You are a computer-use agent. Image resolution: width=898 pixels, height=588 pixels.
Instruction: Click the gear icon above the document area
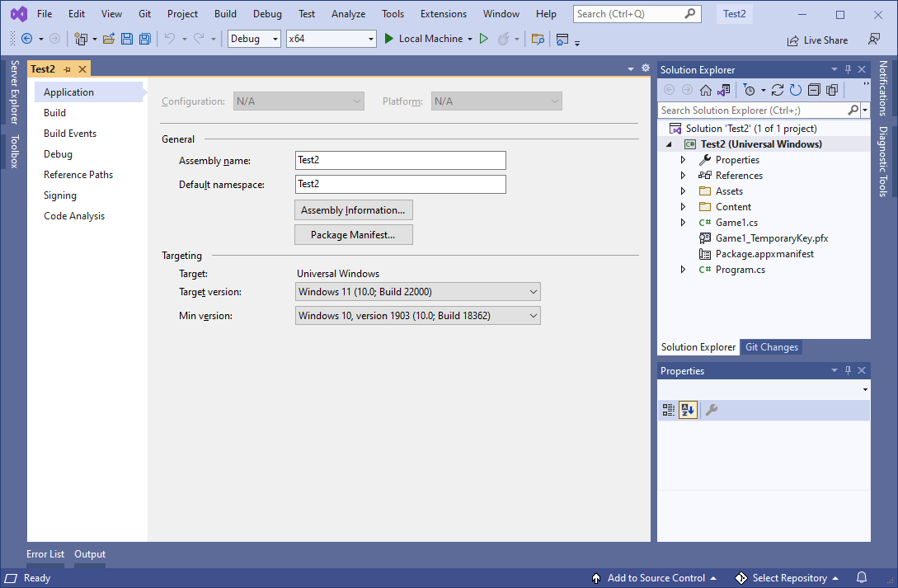(x=646, y=68)
